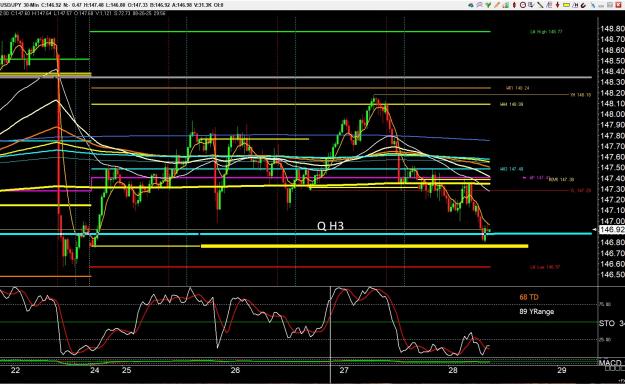Select the MACD indicator label

point(610,363)
